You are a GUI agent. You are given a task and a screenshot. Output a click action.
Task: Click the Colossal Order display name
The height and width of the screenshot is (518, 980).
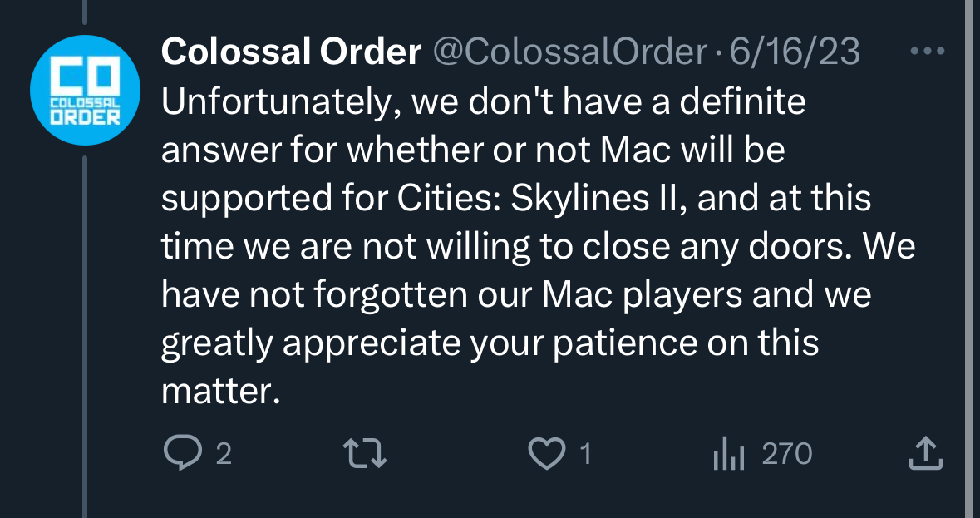(x=291, y=52)
